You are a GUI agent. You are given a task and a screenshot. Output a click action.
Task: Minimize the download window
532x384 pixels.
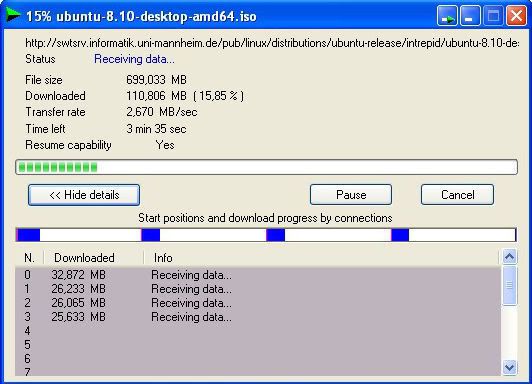(470, 16)
